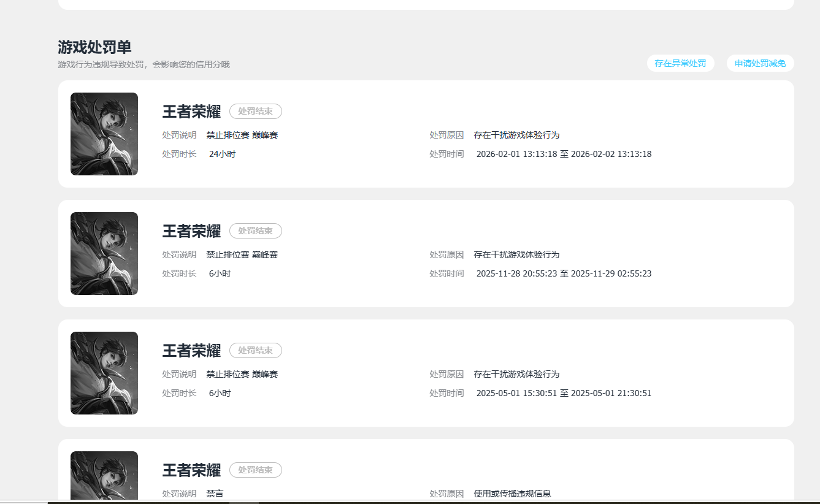Click 6小时 duration on the 2025-05-01 card
Image resolution: width=820 pixels, height=504 pixels.
(220, 393)
